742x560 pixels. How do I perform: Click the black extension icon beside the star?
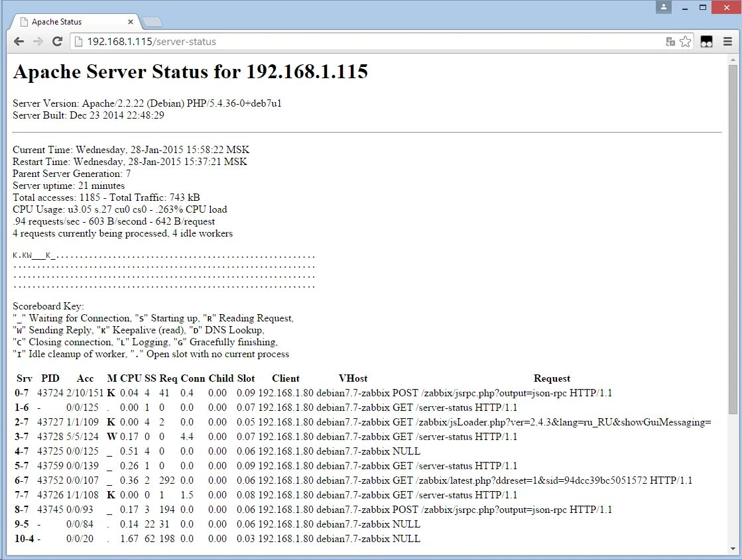(x=706, y=42)
